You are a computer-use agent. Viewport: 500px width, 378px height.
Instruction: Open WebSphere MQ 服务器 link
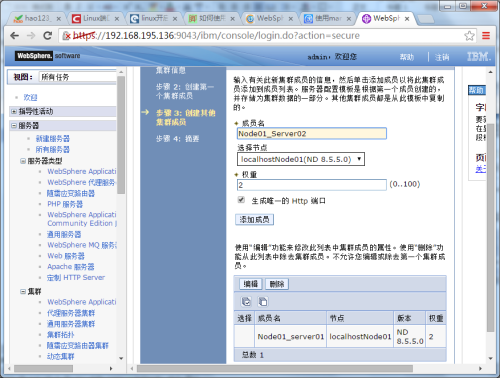click(x=82, y=245)
